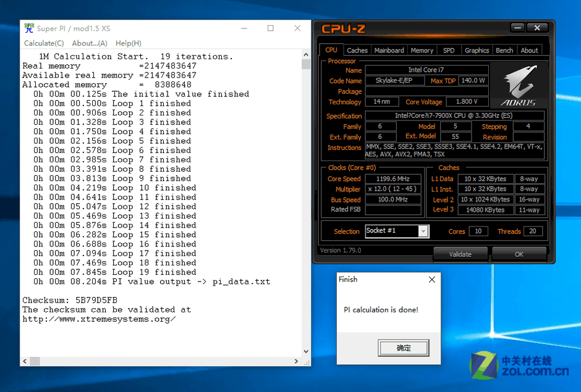This screenshot has width=581, height=392.
Task: Click the Super PI app icon in title bar
Action: click(x=29, y=28)
